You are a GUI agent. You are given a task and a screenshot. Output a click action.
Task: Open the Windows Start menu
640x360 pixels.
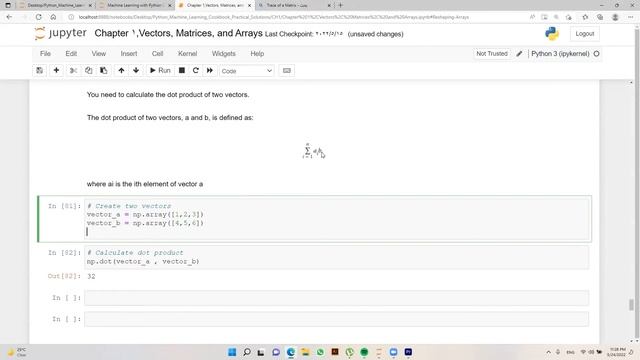pyautogui.click(x=232, y=352)
